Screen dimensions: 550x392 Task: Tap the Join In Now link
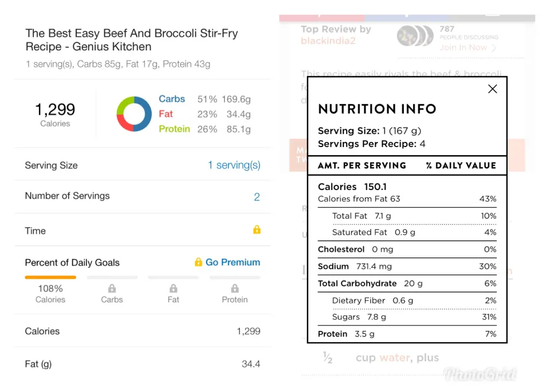coord(463,47)
